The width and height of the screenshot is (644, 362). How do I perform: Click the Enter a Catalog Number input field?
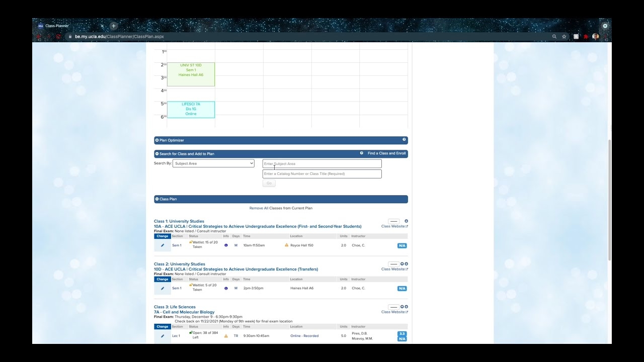coord(321,173)
